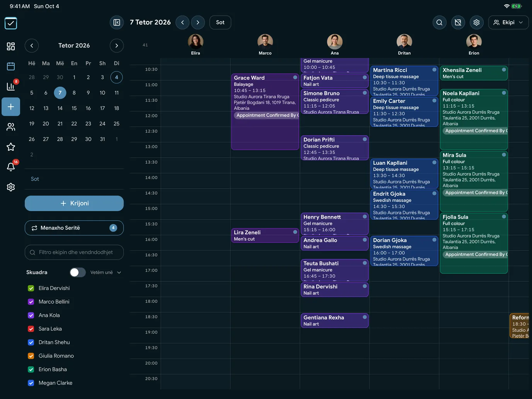Screen dimensions: 532x399
Task: Click the crossed-out calendar icon in top bar
Action: 458,22
